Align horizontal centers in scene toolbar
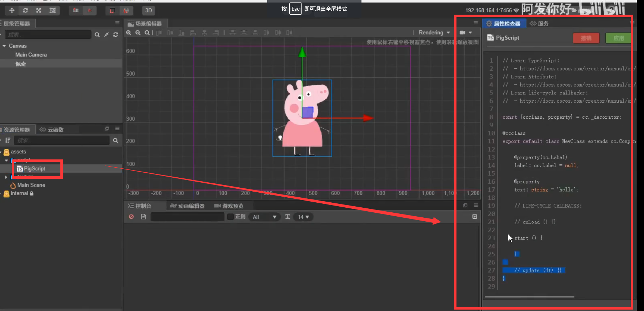 coord(204,33)
